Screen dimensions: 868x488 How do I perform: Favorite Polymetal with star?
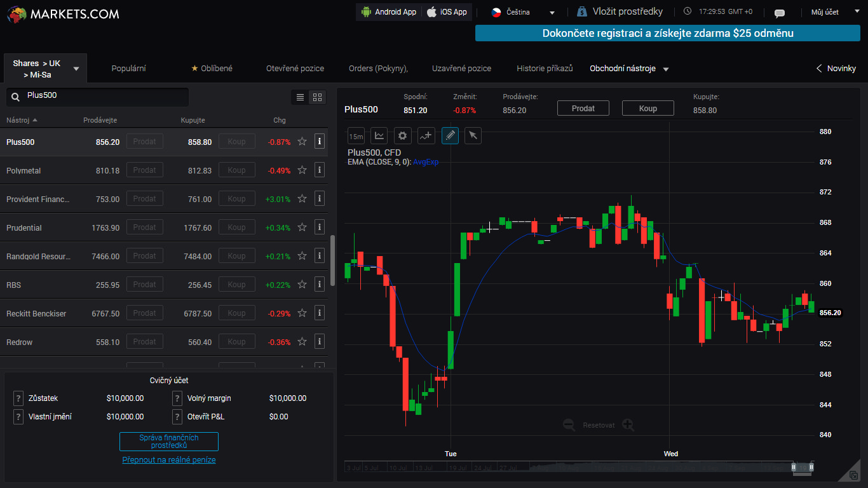(x=302, y=170)
